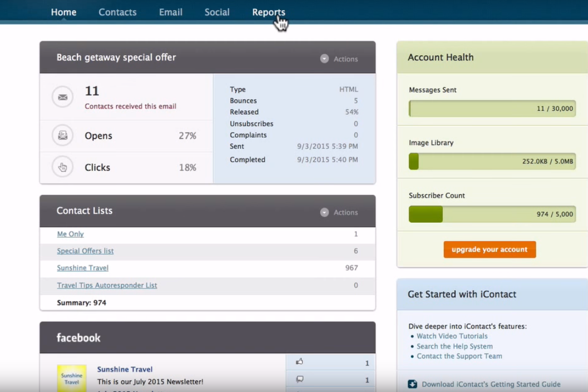Click the Released 54% value
This screenshot has width=588, height=392.
click(x=351, y=112)
